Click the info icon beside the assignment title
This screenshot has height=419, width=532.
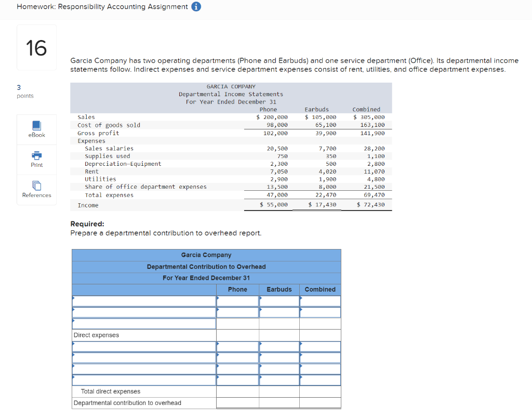195,7
